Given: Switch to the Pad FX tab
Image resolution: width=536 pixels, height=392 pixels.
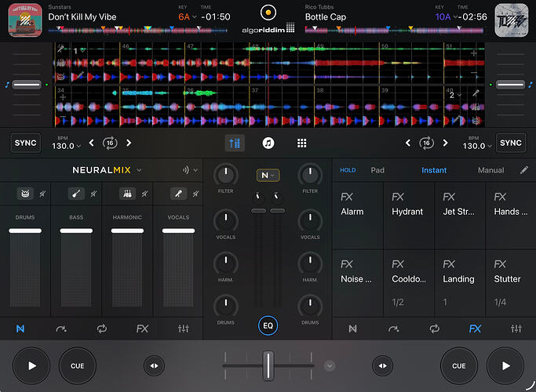Looking at the screenshot, I should pyautogui.click(x=377, y=170).
